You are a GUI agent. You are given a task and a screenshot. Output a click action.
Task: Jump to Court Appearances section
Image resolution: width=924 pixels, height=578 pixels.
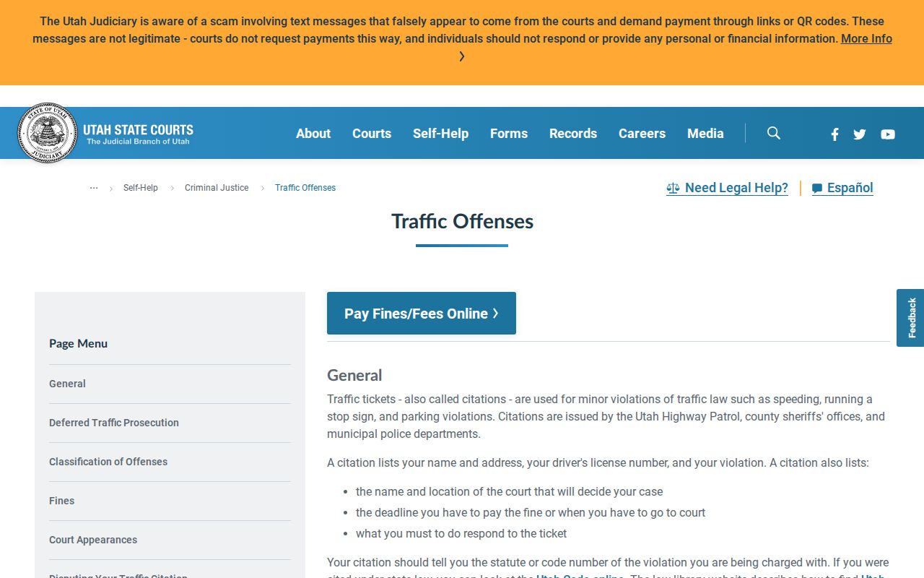(x=93, y=540)
